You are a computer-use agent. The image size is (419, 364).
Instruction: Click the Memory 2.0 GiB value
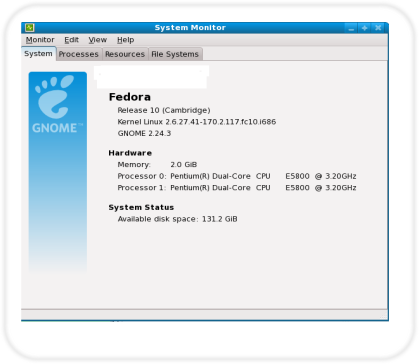184,165
